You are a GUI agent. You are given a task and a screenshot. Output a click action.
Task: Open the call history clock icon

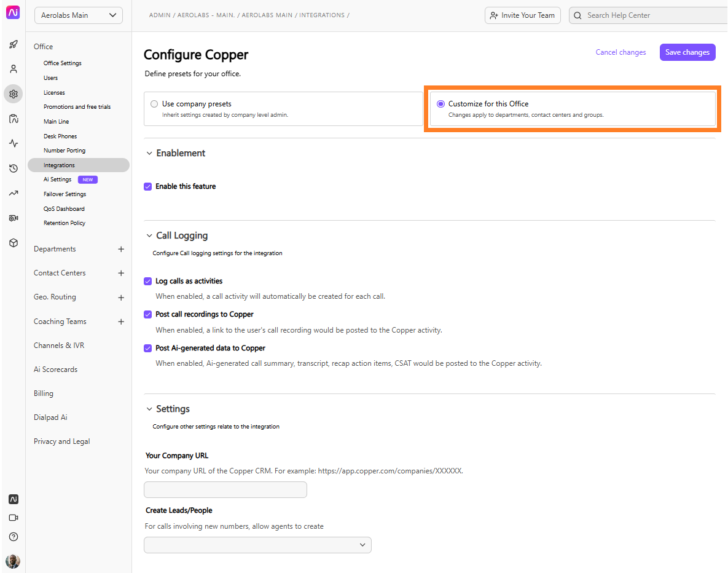pos(14,168)
